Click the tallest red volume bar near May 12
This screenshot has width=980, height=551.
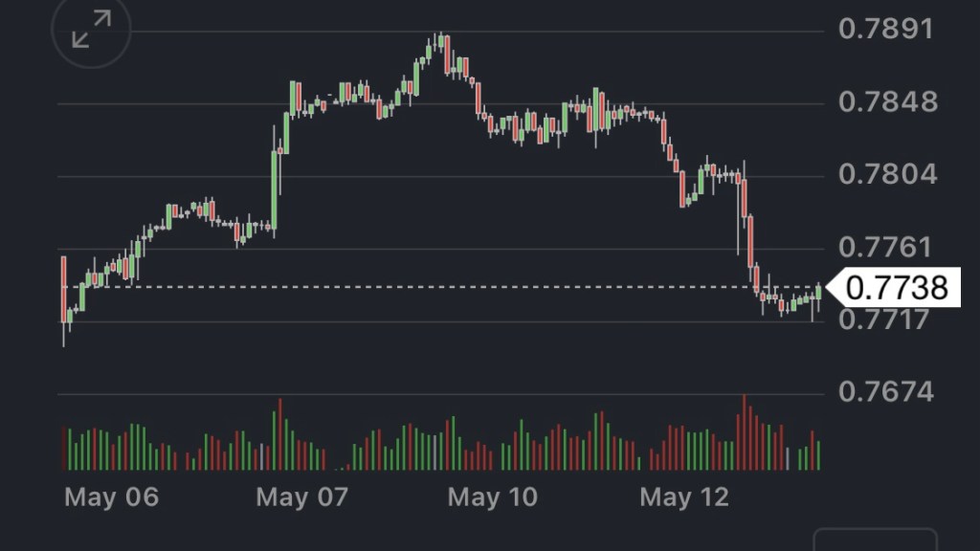744,432
